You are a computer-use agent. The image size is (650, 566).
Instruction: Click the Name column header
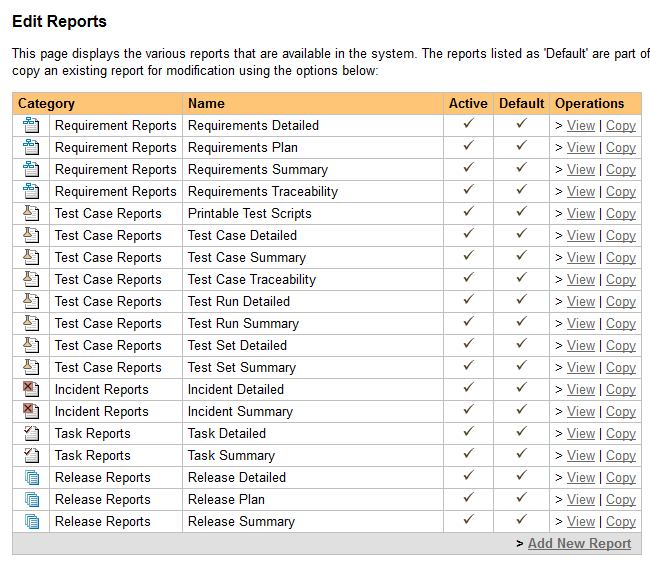tap(206, 103)
